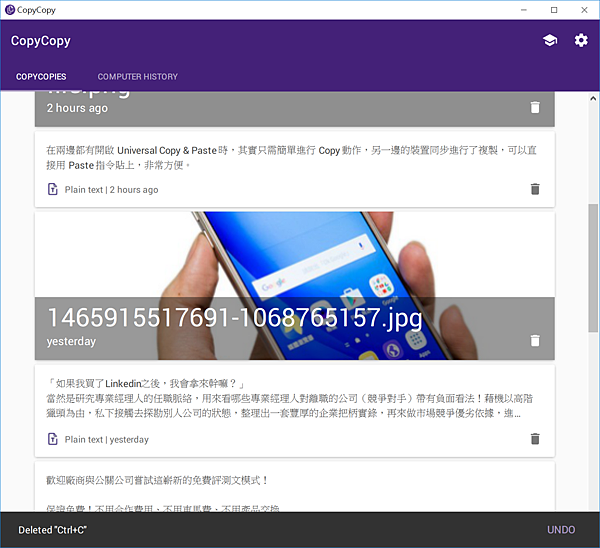Click UNDO in the deleted snackbar
600x548 pixels.
[561, 530]
